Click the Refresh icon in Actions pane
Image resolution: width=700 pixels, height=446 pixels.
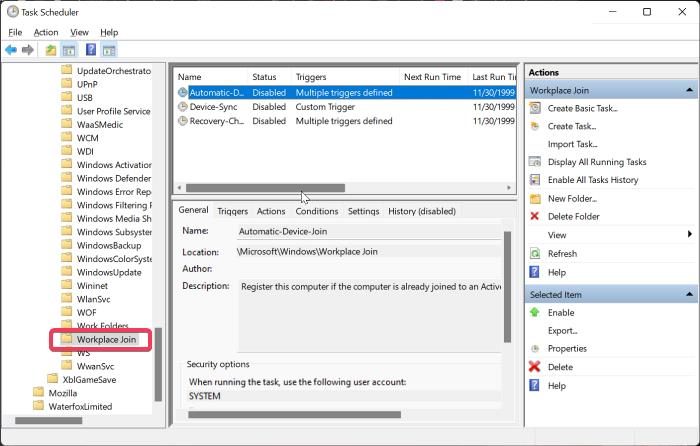click(535, 254)
